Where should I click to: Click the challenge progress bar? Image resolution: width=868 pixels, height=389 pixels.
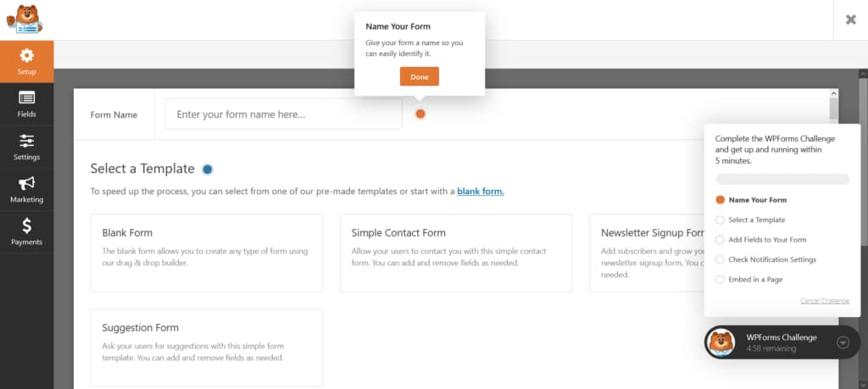782,180
